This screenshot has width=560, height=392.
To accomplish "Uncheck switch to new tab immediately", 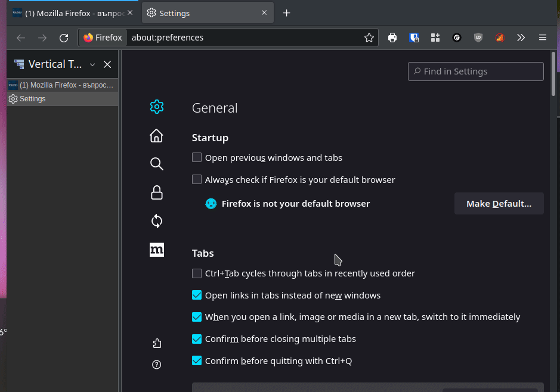I will click(197, 317).
